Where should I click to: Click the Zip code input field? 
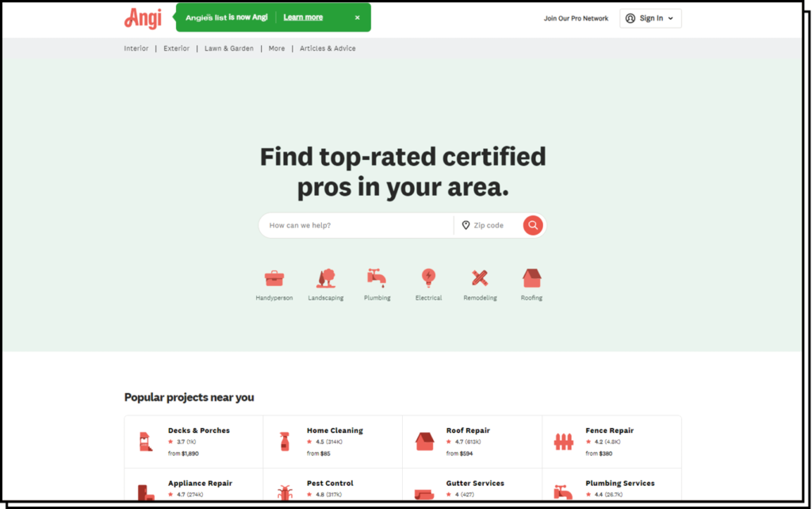(x=493, y=225)
